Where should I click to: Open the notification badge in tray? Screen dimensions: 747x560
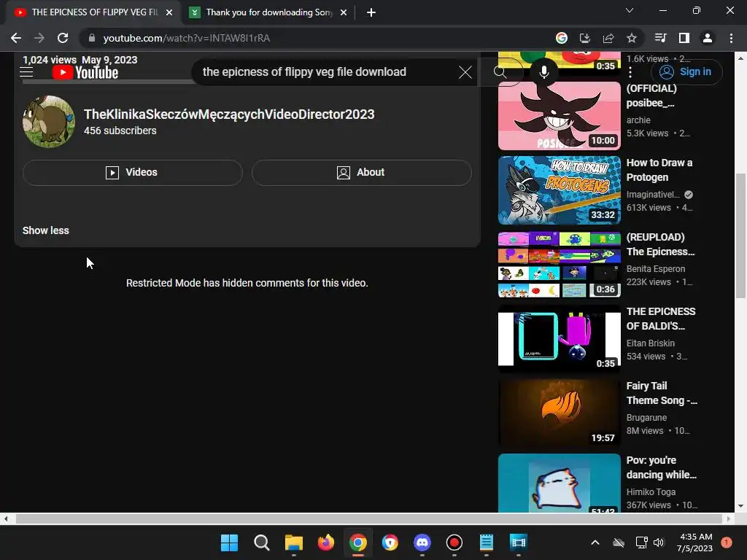tap(727, 542)
